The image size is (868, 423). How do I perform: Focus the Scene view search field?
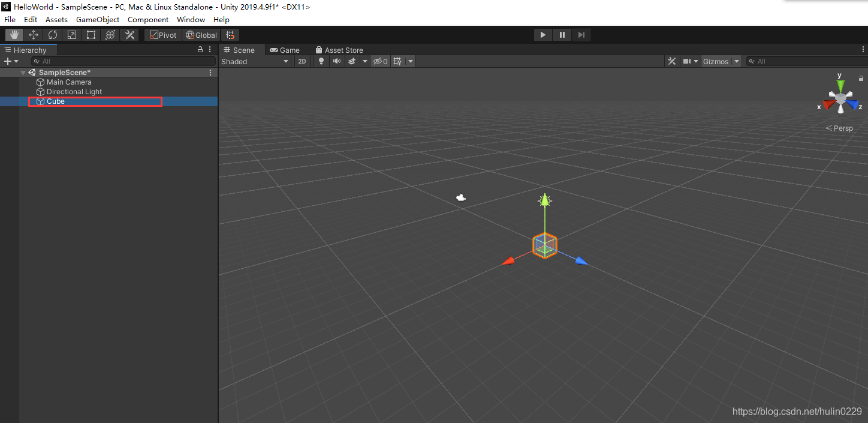pos(807,61)
